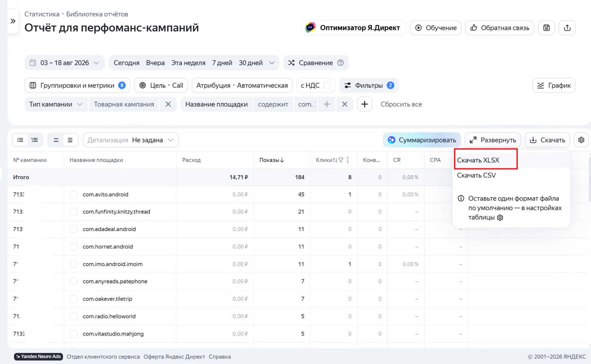The image size is (591, 364).
Task: Add another value to Название площадки filter
Action: point(327,104)
